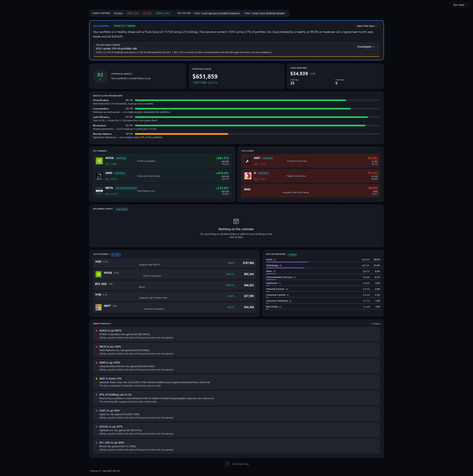Open the NVDA is up 992% insight
Viewport: 473px width, 476px height.
(236, 334)
